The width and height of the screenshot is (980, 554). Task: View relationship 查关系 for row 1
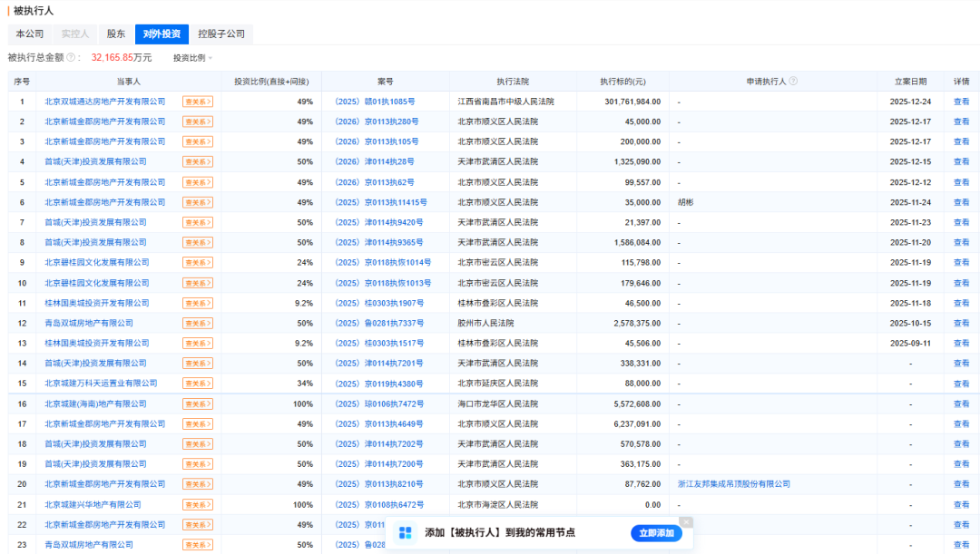(x=198, y=102)
